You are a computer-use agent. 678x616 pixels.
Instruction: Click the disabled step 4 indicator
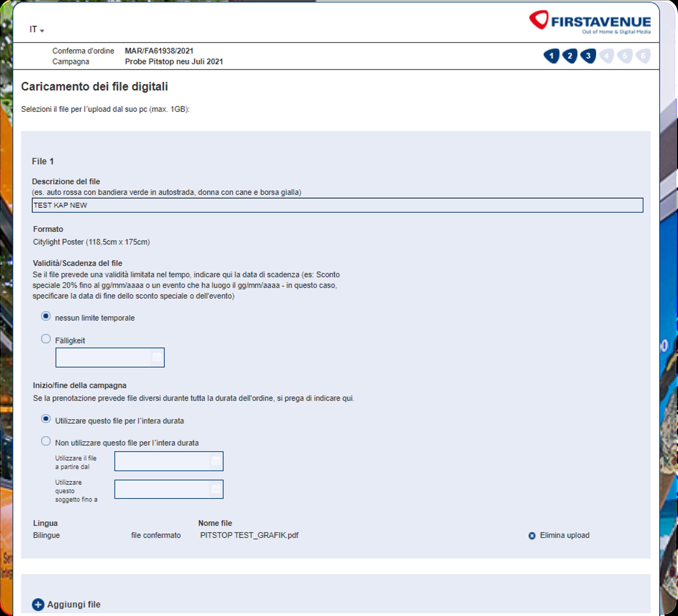pos(606,56)
